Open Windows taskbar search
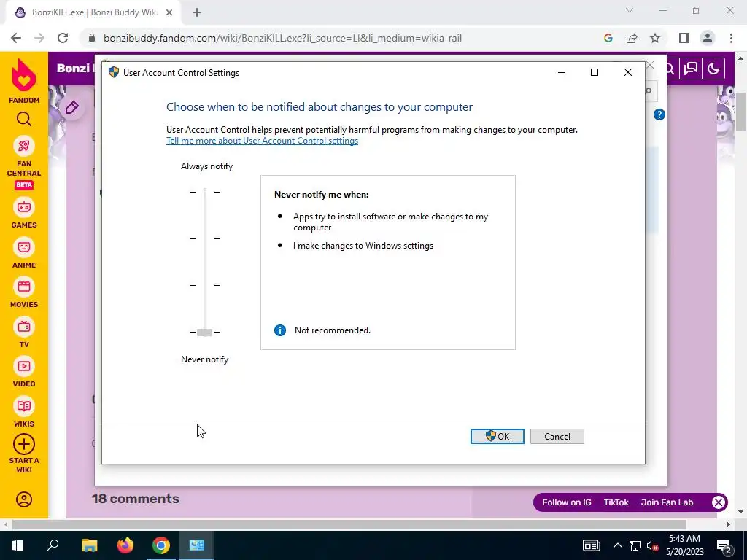The height and width of the screenshot is (560, 747). pos(53,545)
